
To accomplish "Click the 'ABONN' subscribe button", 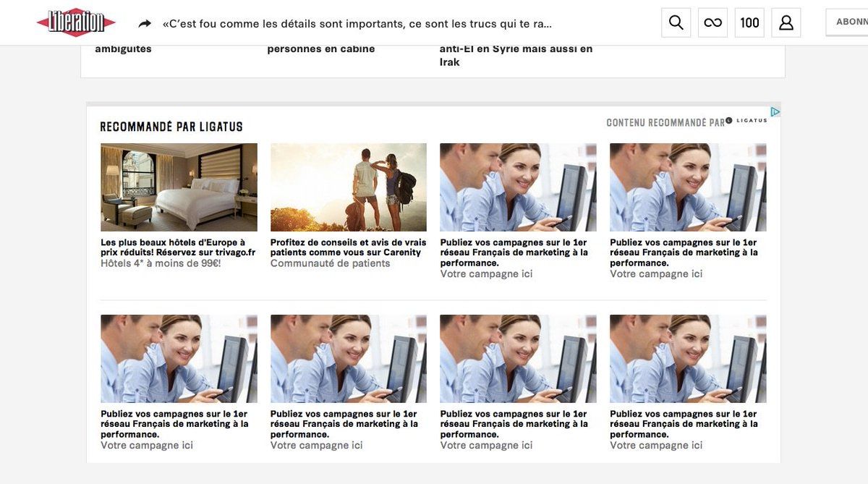I will tap(848, 22).
